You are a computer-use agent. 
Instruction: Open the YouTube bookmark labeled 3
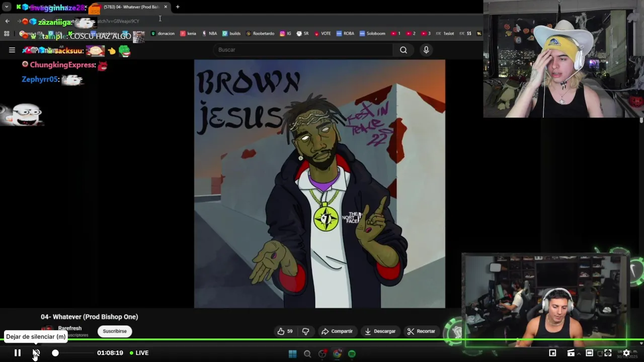tap(426, 34)
